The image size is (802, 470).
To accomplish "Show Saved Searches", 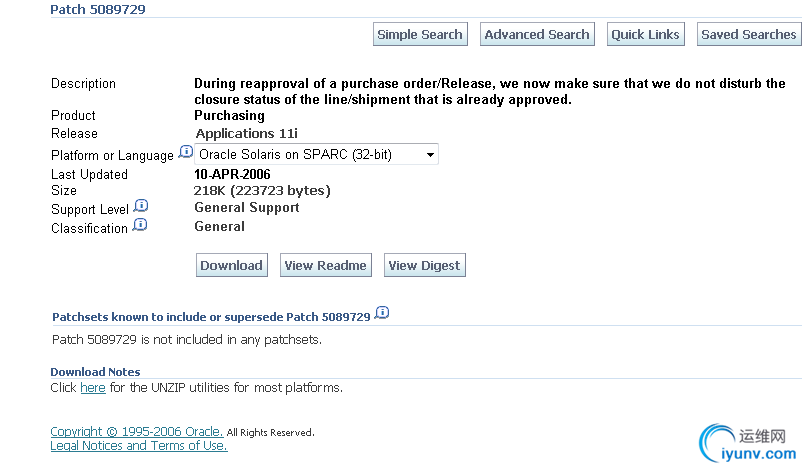I will [748, 34].
